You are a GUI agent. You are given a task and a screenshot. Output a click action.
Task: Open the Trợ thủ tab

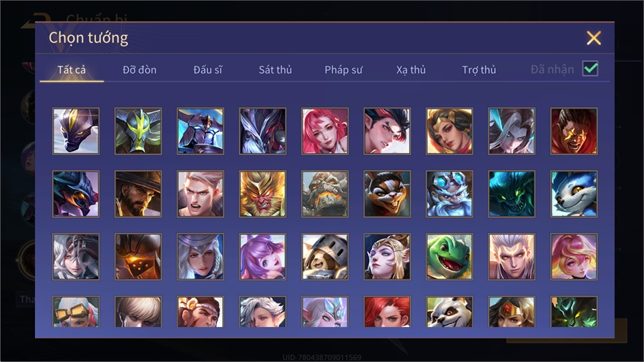[x=479, y=70]
